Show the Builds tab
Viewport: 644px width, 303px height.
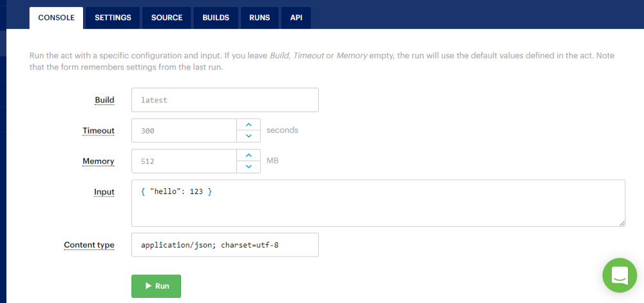[x=216, y=18]
